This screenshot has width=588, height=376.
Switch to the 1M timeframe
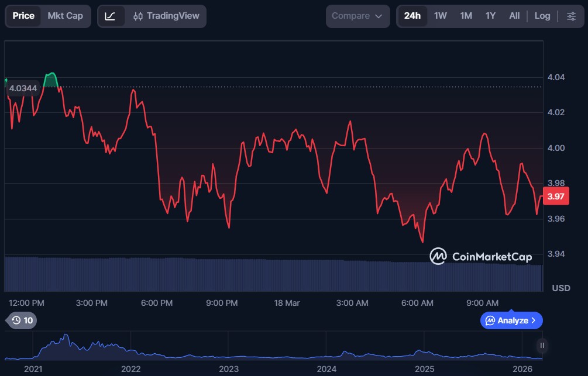point(466,16)
